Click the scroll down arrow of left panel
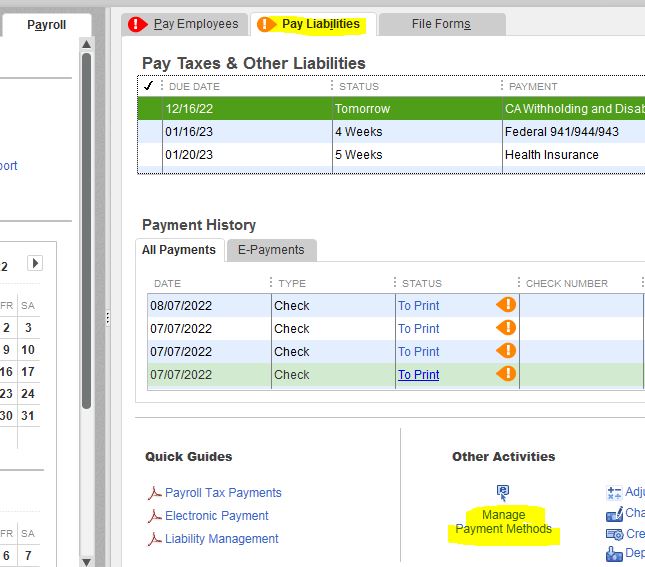The width and height of the screenshot is (645, 567). coord(86,562)
